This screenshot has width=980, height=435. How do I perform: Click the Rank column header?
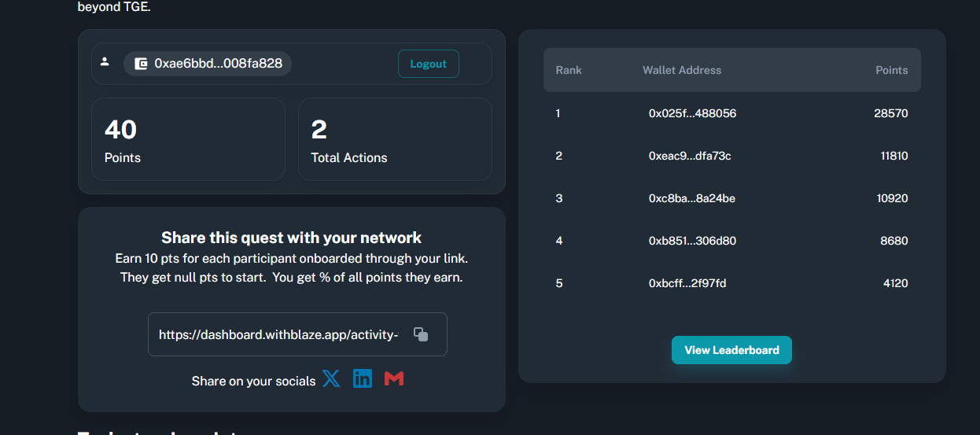(x=569, y=70)
